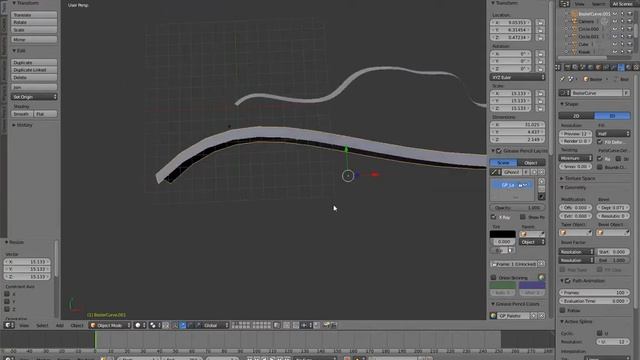Click the Frames 100 value field
640x360 pixels.
[594, 293]
